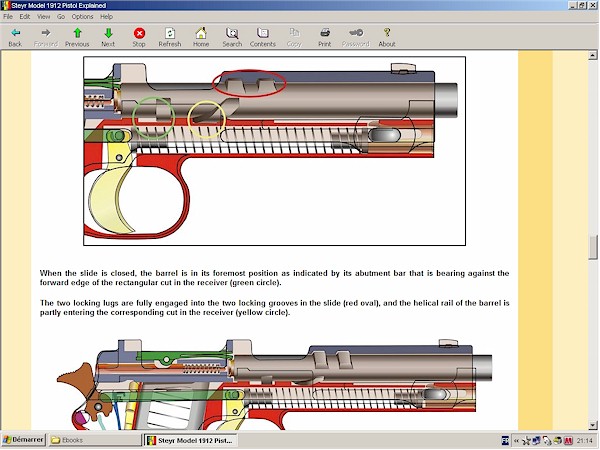Open the Help menu
This screenshot has width=600, height=450.
[x=106, y=16]
